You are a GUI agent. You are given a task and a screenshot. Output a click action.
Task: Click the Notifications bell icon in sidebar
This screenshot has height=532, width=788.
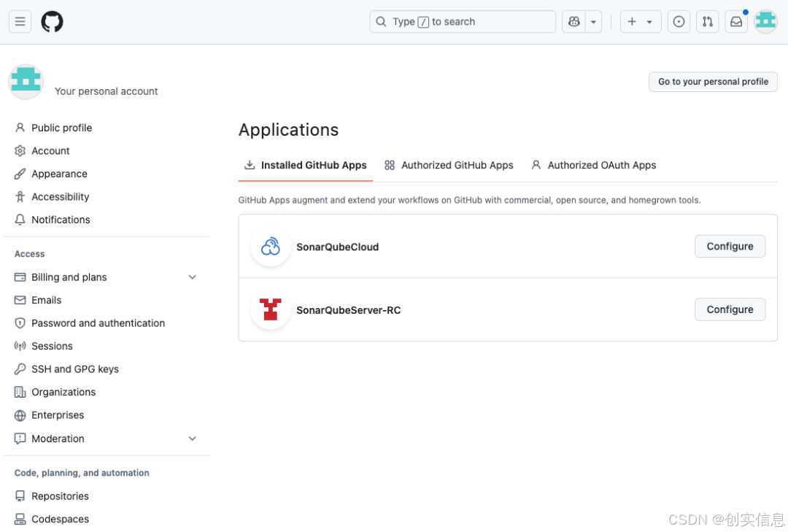coord(20,220)
